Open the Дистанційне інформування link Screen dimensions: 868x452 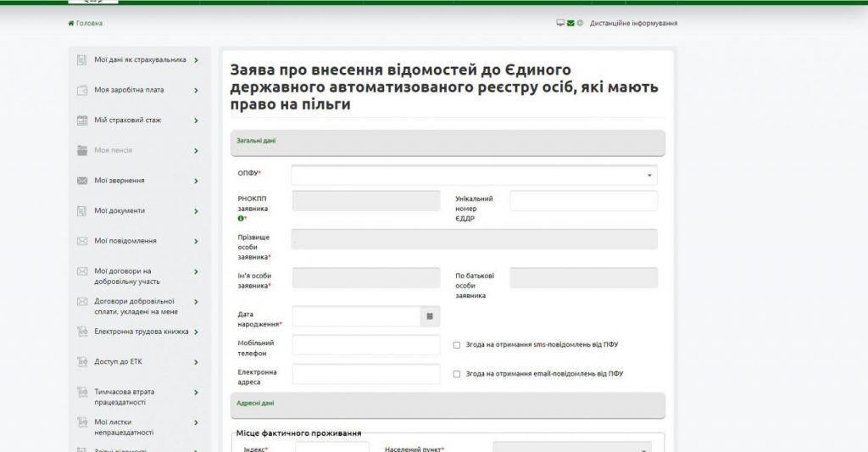(633, 23)
